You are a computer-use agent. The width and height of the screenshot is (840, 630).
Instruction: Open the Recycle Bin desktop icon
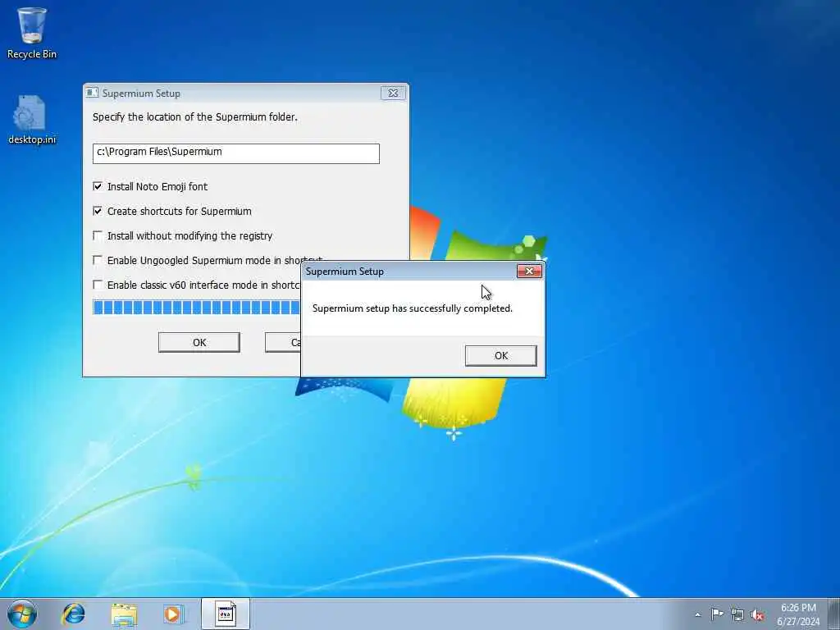click(32, 33)
